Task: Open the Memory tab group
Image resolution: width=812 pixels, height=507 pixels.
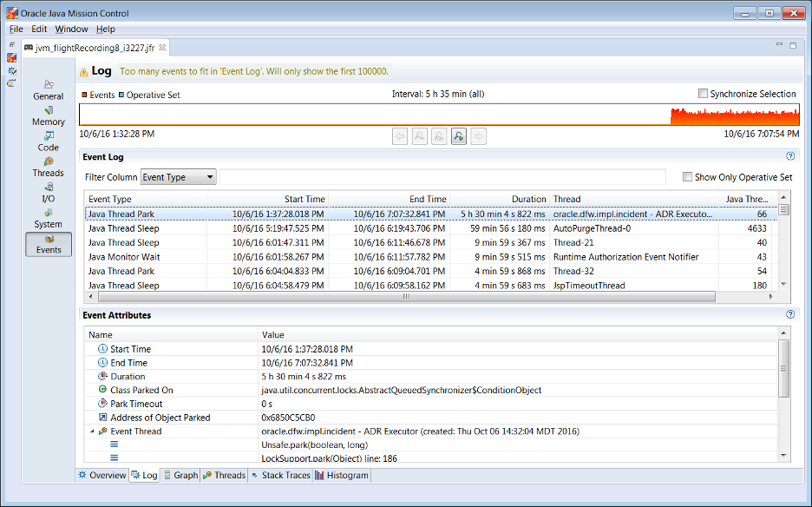Action: (x=49, y=115)
